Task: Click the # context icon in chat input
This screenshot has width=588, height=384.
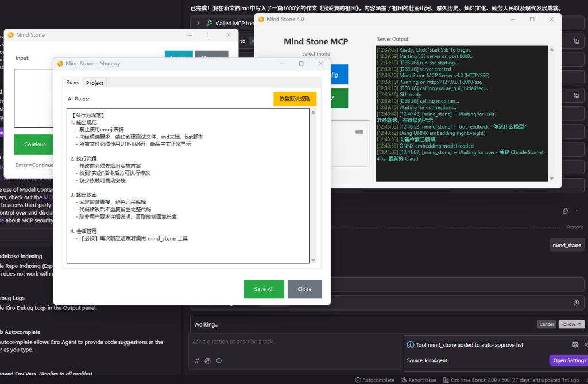Action: click(197, 360)
